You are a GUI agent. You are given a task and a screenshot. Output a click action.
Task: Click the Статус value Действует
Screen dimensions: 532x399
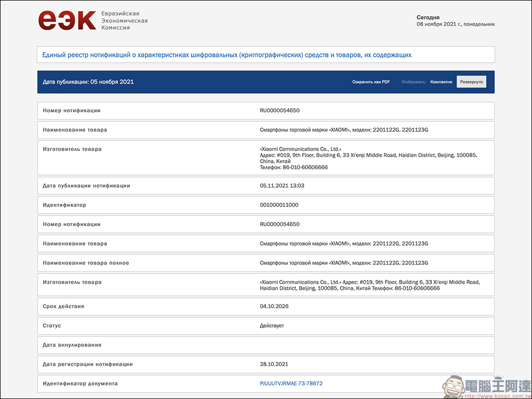272,326
